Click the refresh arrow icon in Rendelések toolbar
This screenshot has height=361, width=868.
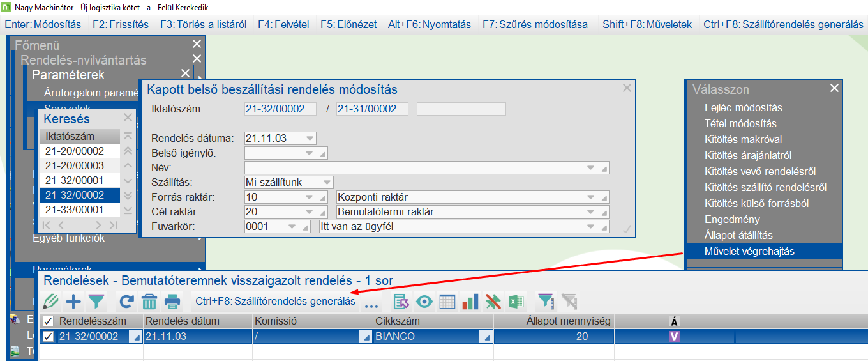[126, 302]
